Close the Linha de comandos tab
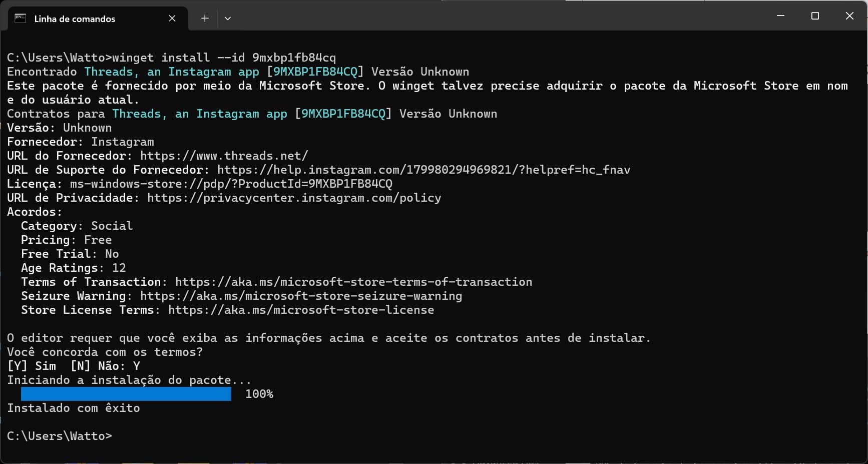Screen dimensions: 868x464 [x=172, y=19]
